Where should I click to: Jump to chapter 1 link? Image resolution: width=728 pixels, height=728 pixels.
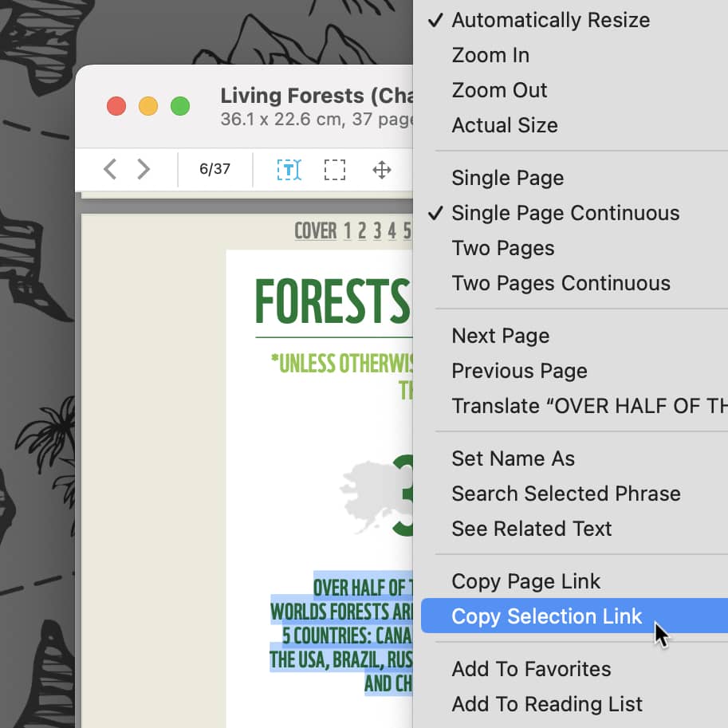[x=348, y=230]
